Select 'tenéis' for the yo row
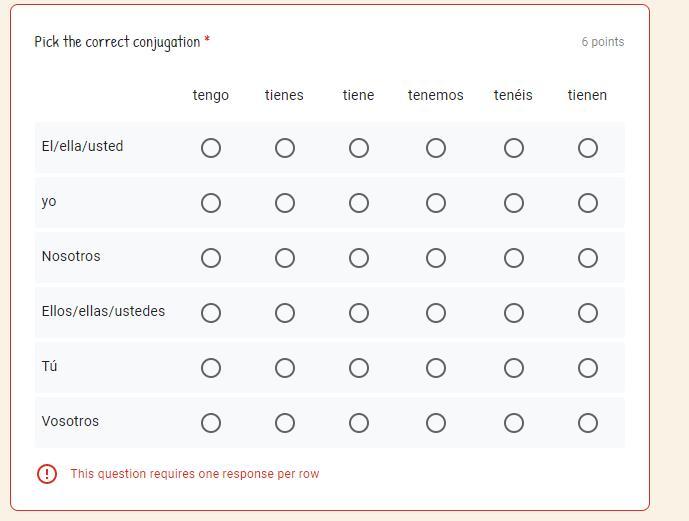The image size is (689, 521). pos(514,203)
